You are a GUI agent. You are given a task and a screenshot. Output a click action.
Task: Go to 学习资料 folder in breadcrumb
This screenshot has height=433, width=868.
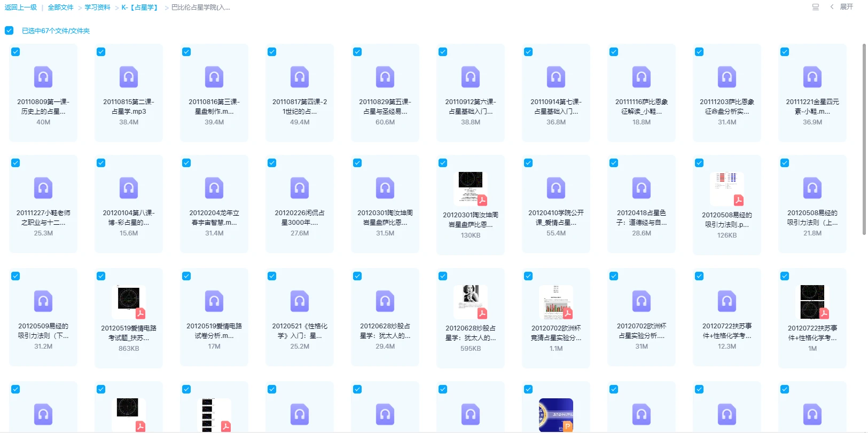point(97,7)
